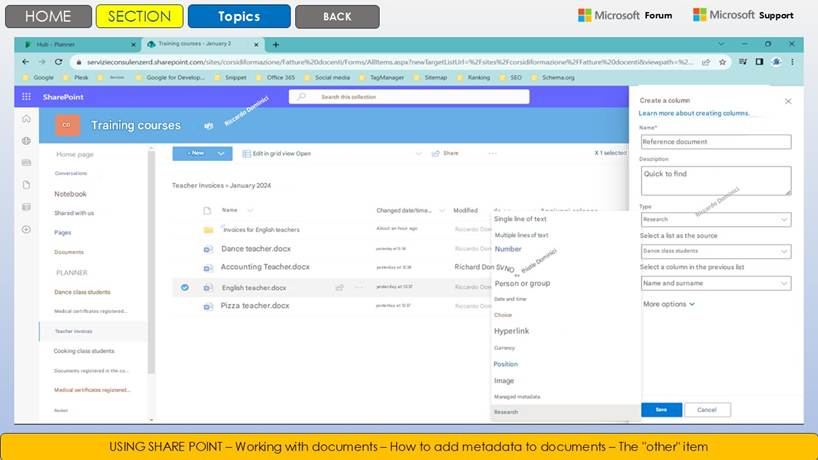This screenshot has width=818, height=460.
Task: Click the column Name input field
Action: [715, 142]
